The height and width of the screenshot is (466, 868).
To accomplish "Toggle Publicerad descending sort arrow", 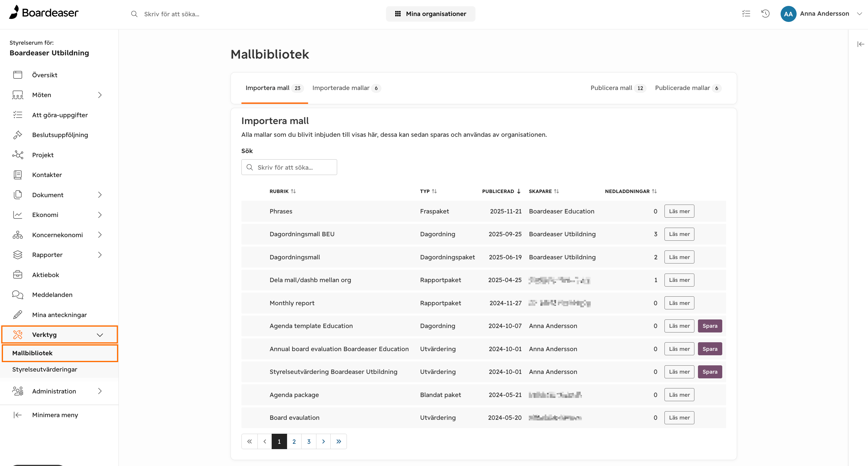I will coord(518,191).
